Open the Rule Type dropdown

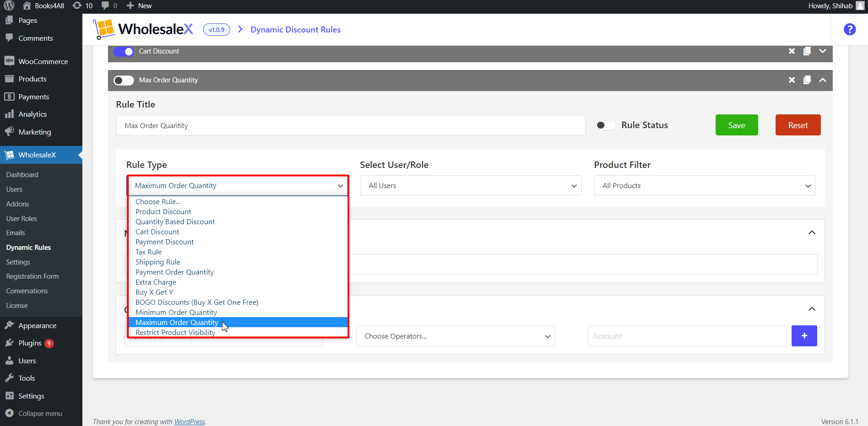click(x=237, y=186)
